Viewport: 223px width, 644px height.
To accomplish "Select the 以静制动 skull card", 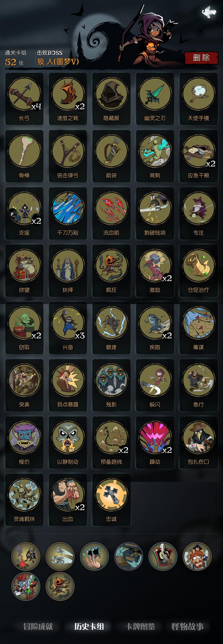I will click(x=68, y=443).
